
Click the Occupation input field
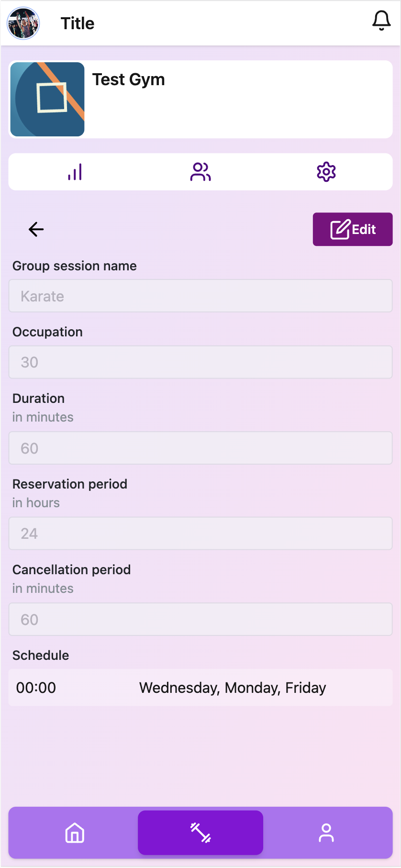pyautogui.click(x=200, y=362)
